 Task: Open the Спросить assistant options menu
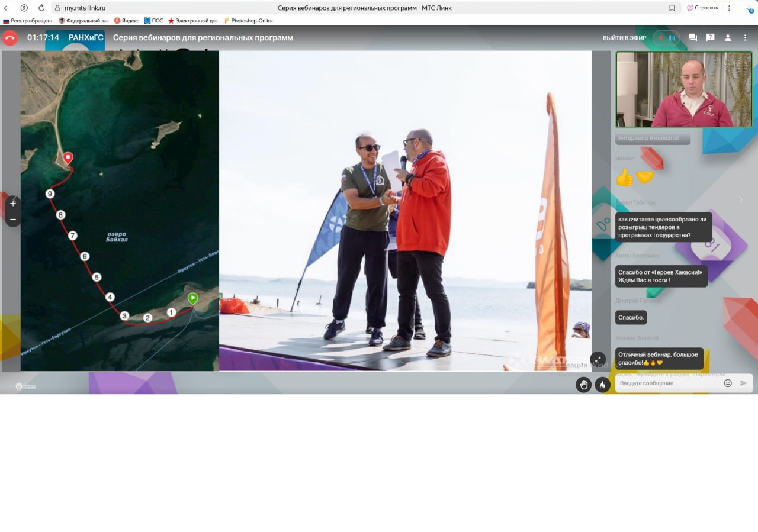729,8
